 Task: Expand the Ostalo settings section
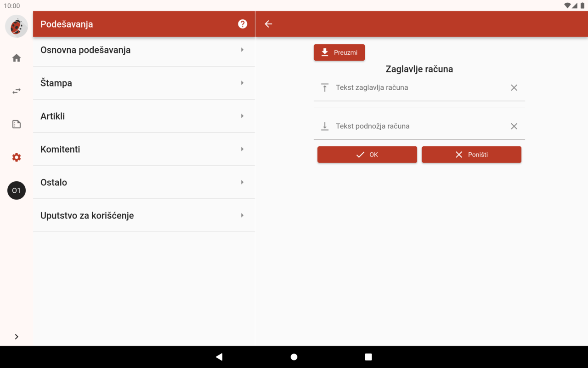tap(144, 182)
